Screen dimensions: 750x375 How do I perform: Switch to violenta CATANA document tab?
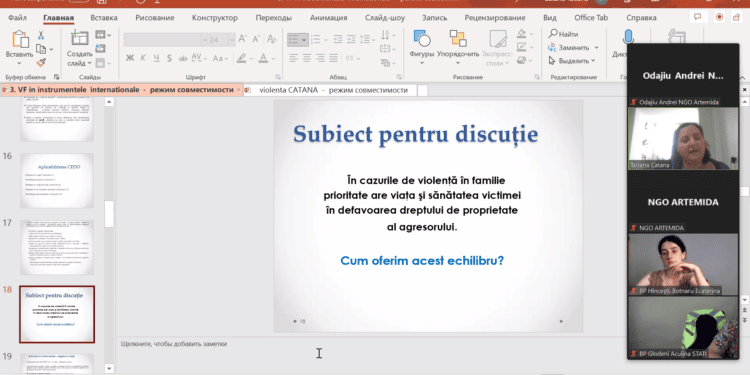pos(330,90)
